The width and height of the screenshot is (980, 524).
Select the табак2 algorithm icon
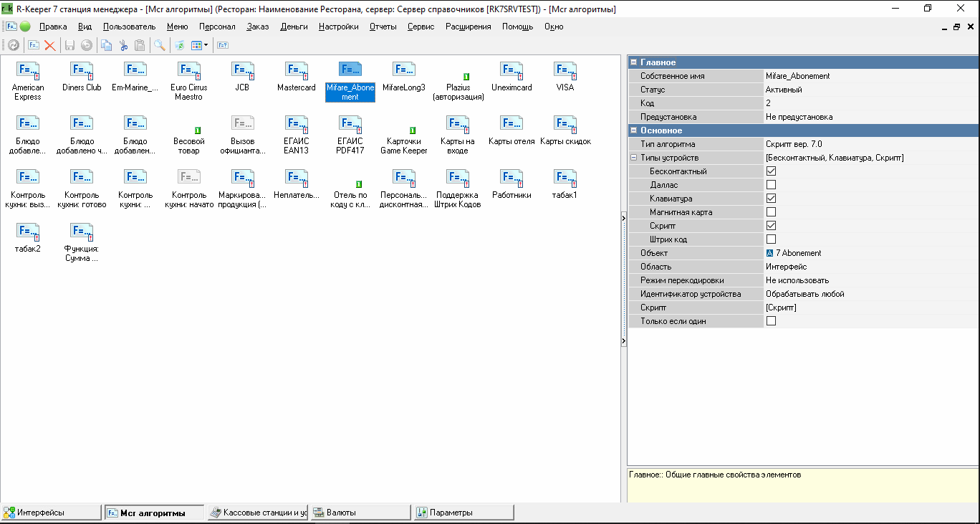click(x=28, y=232)
